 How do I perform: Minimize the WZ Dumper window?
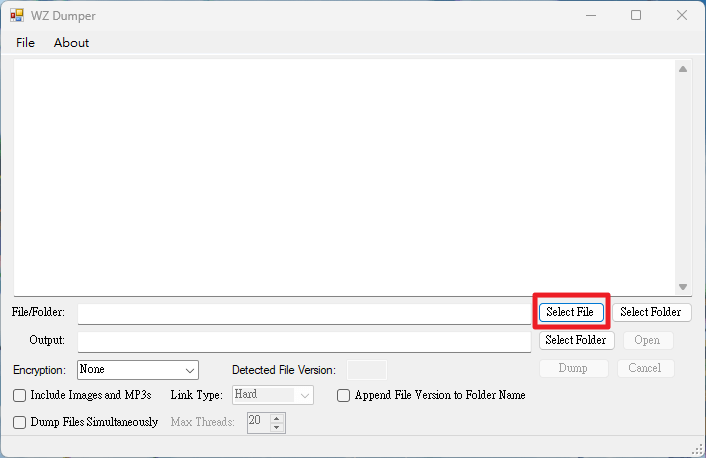(x=591, y=15)
